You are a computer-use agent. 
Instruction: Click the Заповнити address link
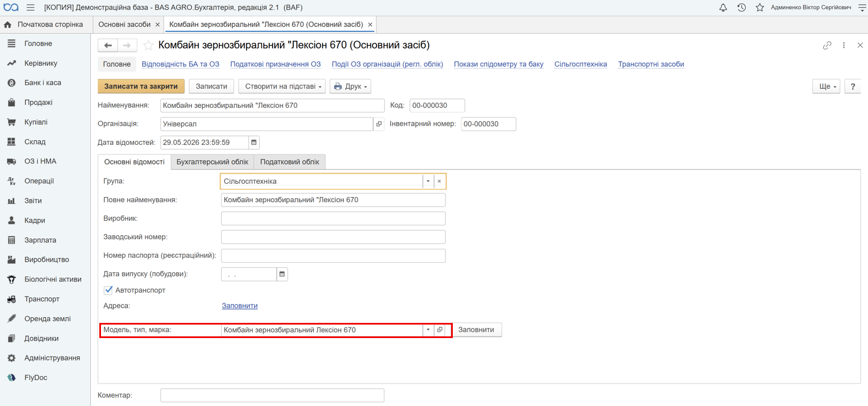pyautogui.click(x=240, y=306)
